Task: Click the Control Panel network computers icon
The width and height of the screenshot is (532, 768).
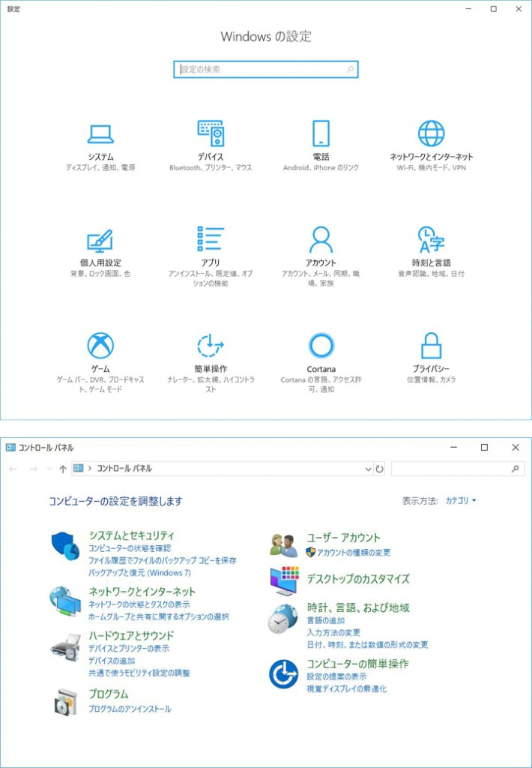Action: click(65, 601)
